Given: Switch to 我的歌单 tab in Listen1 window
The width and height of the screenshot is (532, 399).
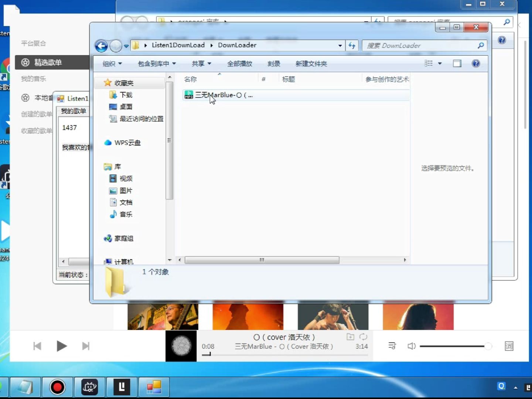Looking at the screenshot, I should click(x=73, y=111).
